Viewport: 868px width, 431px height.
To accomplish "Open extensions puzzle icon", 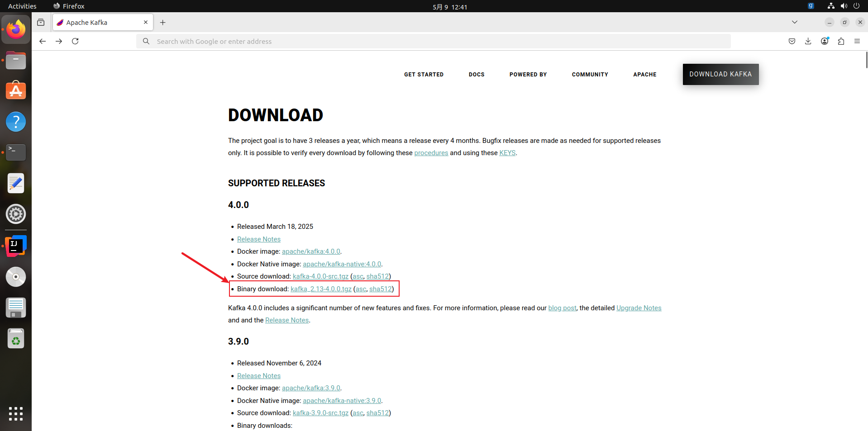I will (x=841, y=41).
